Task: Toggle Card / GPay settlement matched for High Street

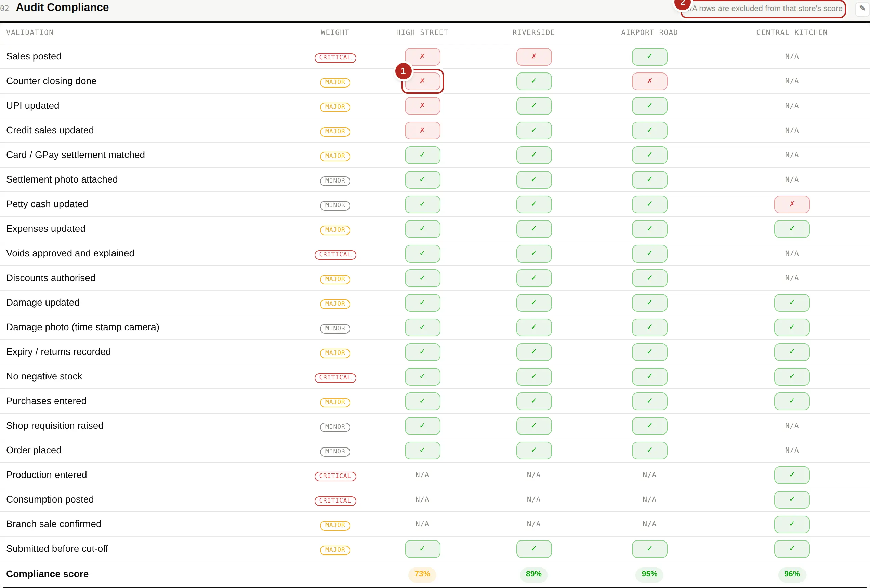Action: click(x=422, y=155)
